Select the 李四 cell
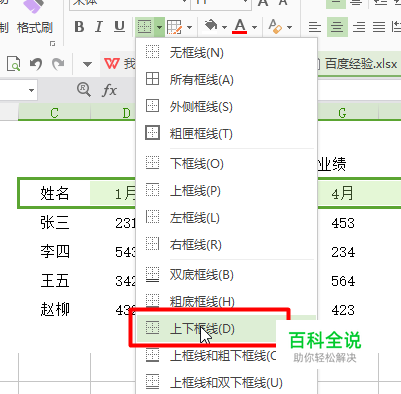The height and width of the screenshot is (394, 401). (54, 251)
